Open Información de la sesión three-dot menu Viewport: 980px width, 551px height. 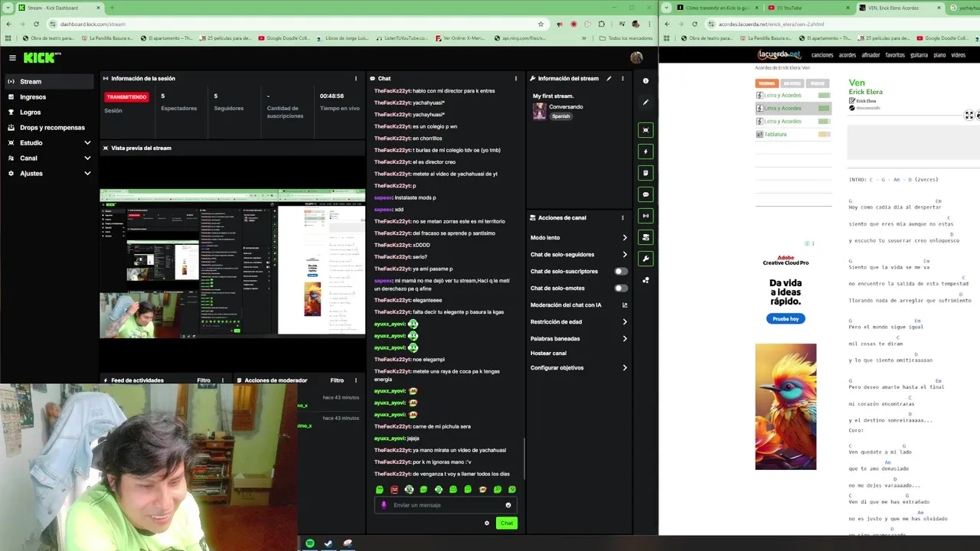coord(355,78)
